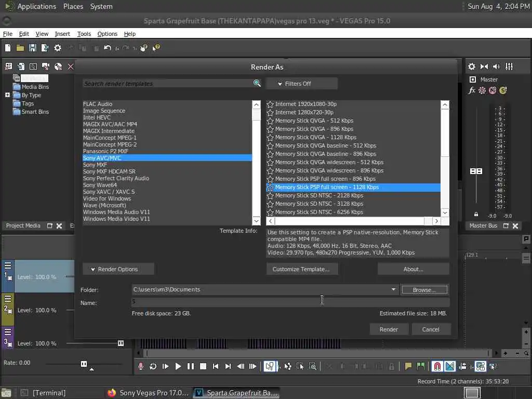This screenshot has width=532, height=399.
Task: Open the Mixing Console faders icon
Action: tap(509, 66)
